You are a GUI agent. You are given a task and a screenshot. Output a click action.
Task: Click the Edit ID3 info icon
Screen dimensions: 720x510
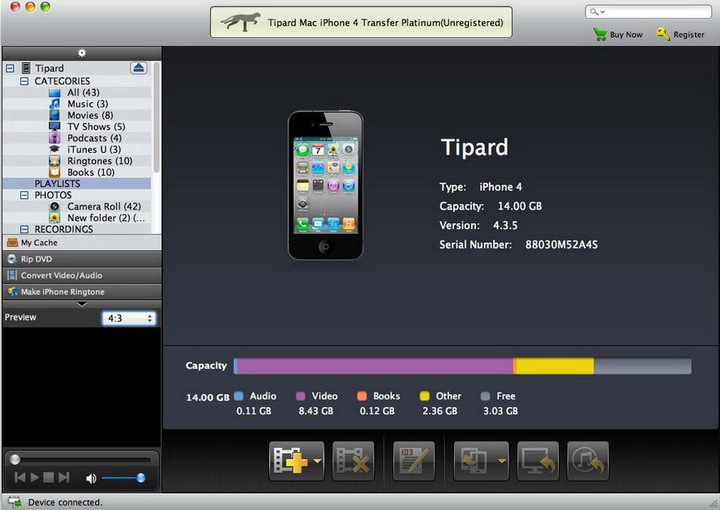coord(414,460)
